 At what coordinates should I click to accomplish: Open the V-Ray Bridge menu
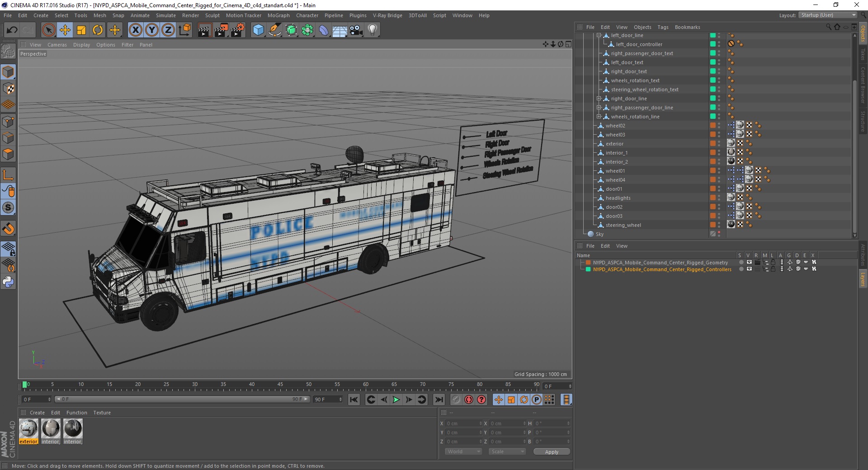pos(387,15)
